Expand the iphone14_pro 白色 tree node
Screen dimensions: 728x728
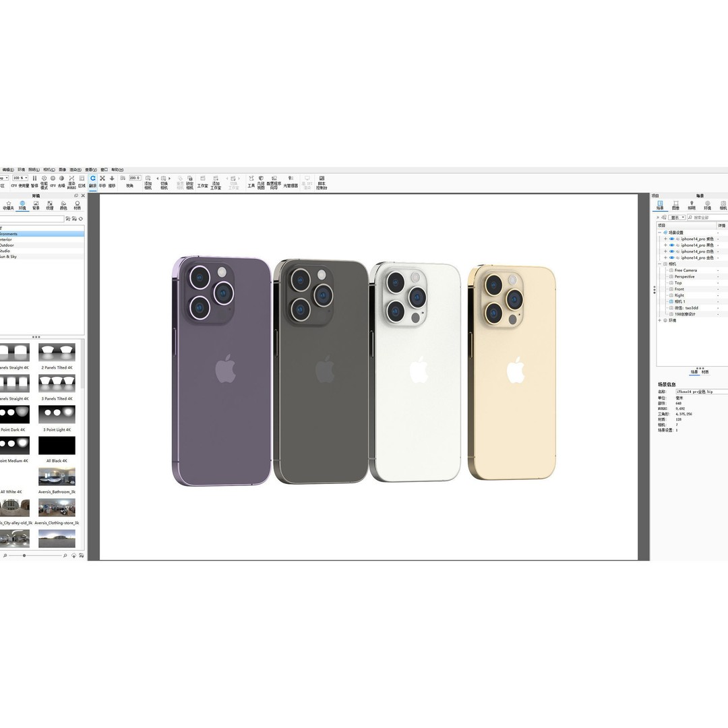[x=665, y=251]
